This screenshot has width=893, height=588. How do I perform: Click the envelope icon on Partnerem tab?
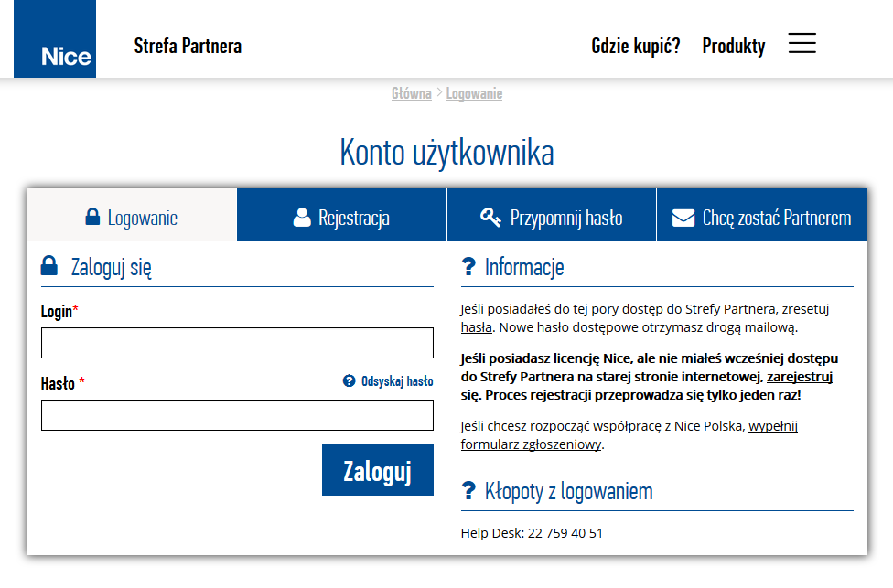point(683,218)
